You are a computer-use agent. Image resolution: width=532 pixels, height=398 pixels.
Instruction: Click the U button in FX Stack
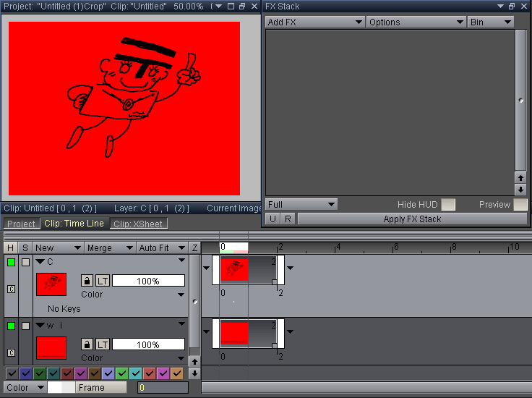tap(273, 219)
